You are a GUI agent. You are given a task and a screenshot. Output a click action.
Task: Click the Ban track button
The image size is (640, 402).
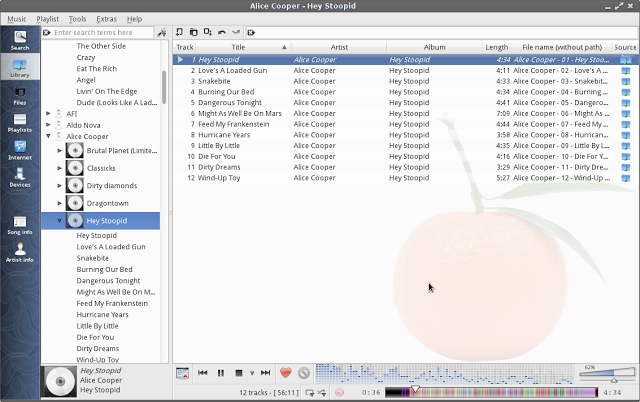coord(304,373)
